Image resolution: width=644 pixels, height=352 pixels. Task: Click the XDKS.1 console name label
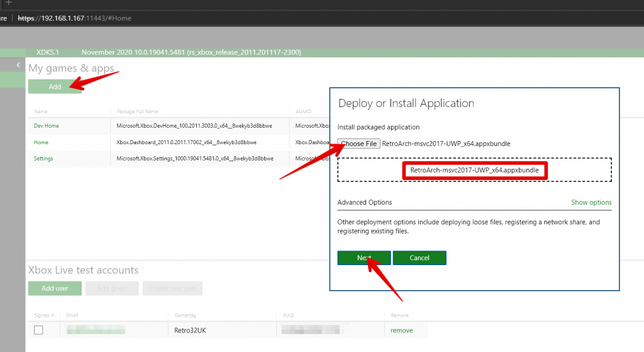[x=48, y=52]
